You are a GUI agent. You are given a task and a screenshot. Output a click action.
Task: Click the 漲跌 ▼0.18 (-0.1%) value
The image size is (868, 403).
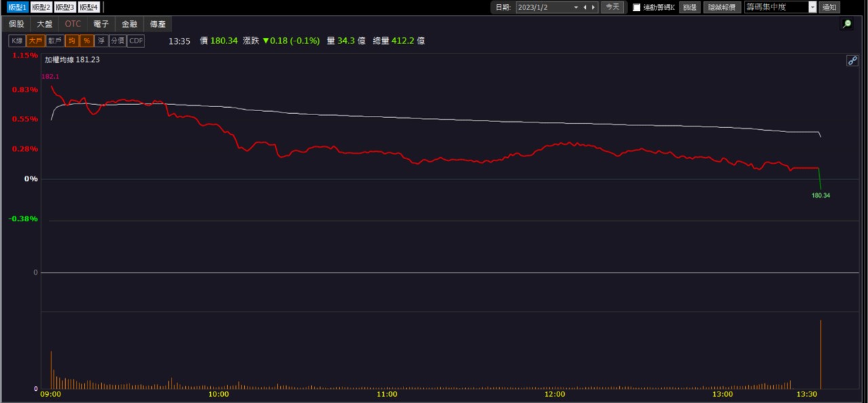click(x=281, y=41)
